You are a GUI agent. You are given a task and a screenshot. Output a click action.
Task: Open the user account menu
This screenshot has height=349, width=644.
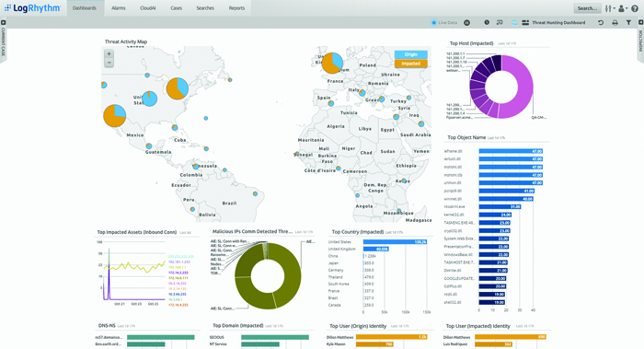[623, 8]
